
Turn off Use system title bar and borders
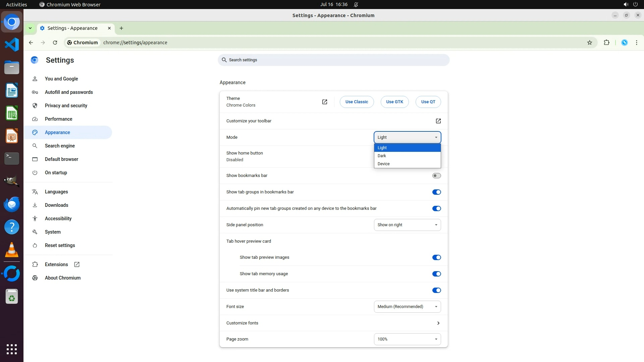click(x=436, y=290)
